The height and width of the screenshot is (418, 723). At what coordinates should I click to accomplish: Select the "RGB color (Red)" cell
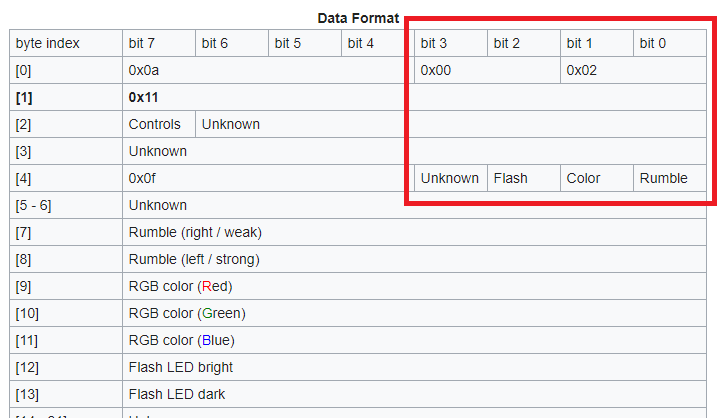pyautogui.click(x=180, y=286)
